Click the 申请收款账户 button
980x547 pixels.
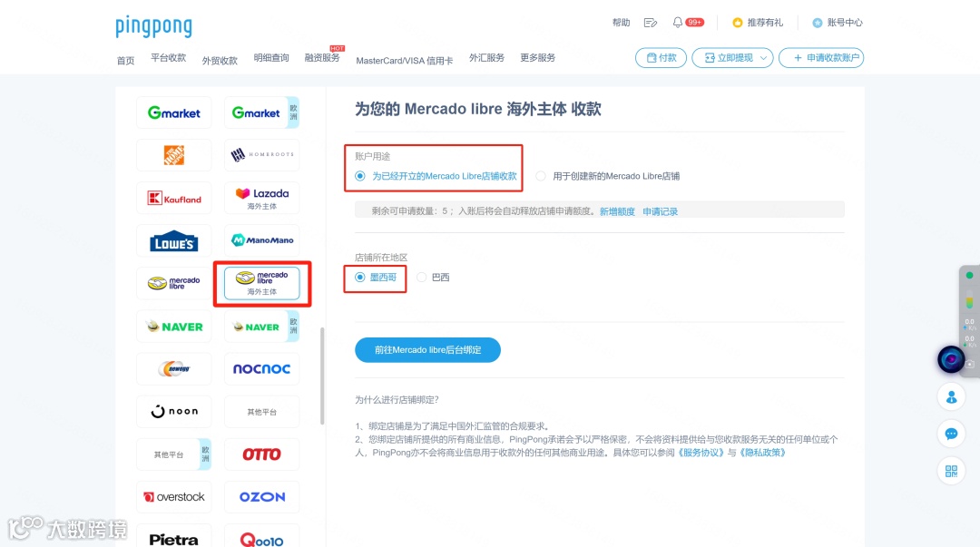(820, 57)
